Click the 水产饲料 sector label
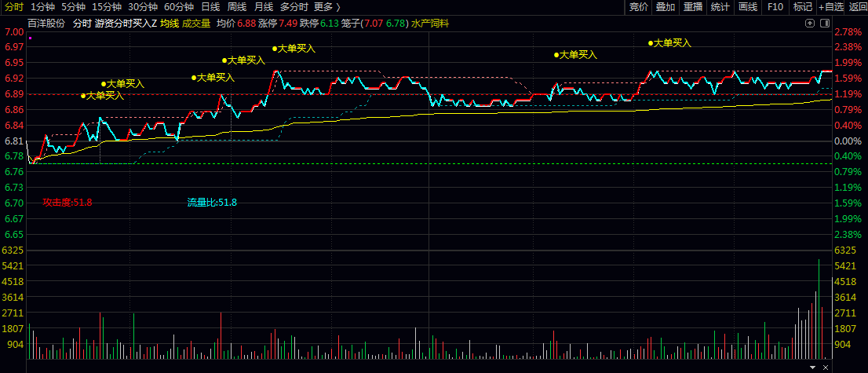 coord(430,24)
